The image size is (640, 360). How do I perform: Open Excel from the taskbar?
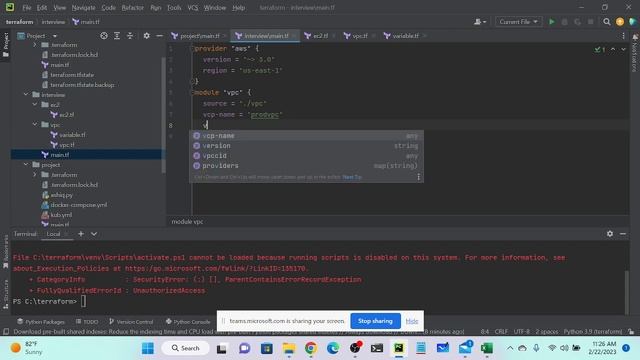tap(487, 348)
